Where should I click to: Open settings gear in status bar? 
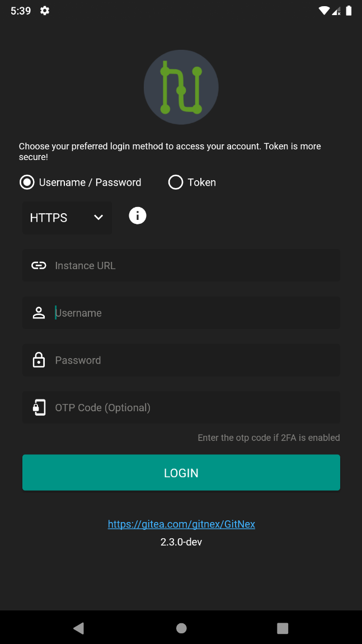(45, 11)
